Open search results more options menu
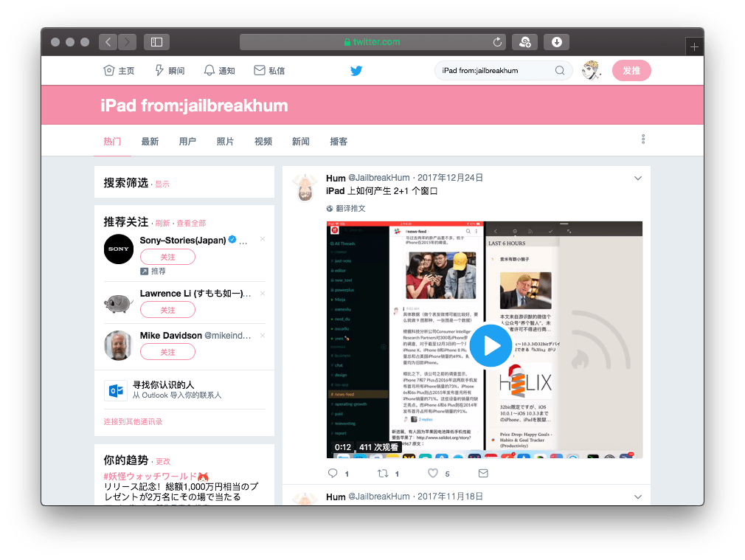The height and width of the screenshot is (560, 745). 643,139
